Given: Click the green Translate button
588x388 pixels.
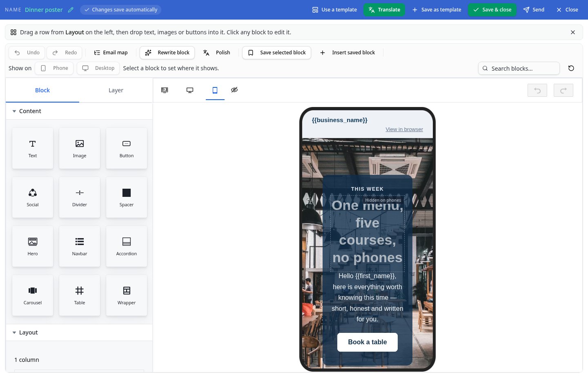Looking at the screenshot, I should coord(384,10).
